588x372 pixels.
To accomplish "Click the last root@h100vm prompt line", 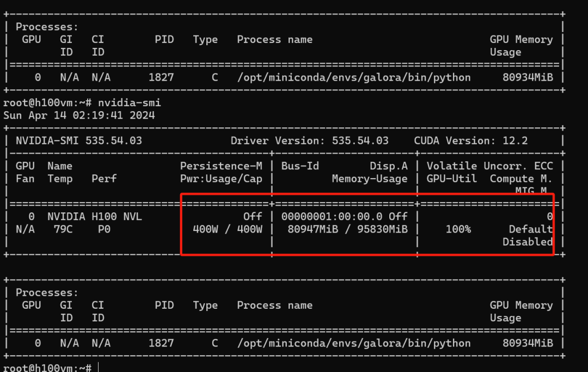I will tap(47, 368).
